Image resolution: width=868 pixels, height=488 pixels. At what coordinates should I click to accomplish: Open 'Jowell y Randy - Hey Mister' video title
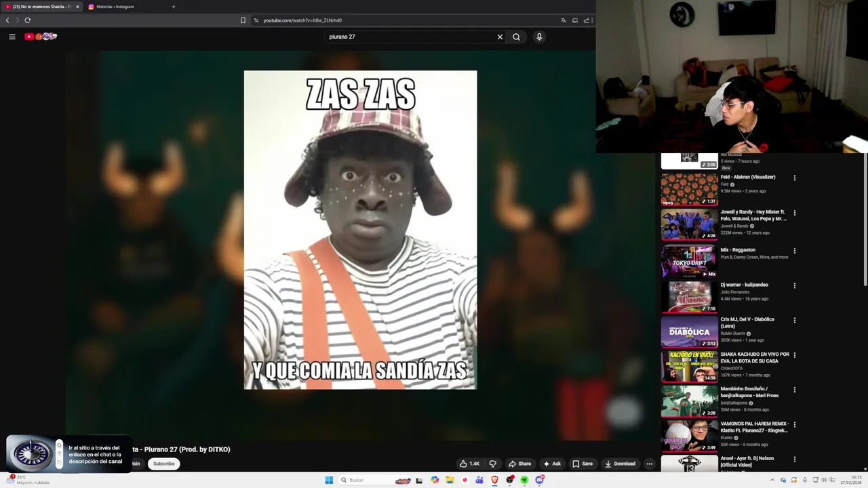[753, 215]
